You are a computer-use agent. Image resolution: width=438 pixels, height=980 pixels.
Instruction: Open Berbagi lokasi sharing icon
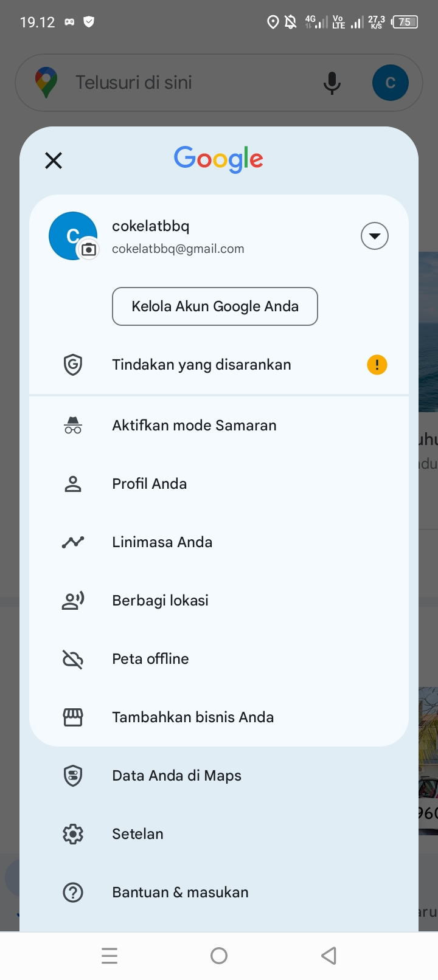[x=73, y=601]
